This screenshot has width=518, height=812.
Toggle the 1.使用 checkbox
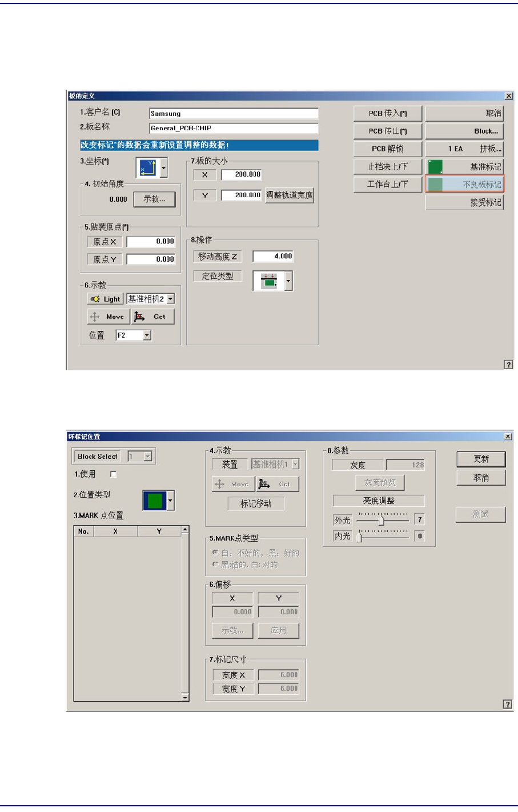coord(113,474)
